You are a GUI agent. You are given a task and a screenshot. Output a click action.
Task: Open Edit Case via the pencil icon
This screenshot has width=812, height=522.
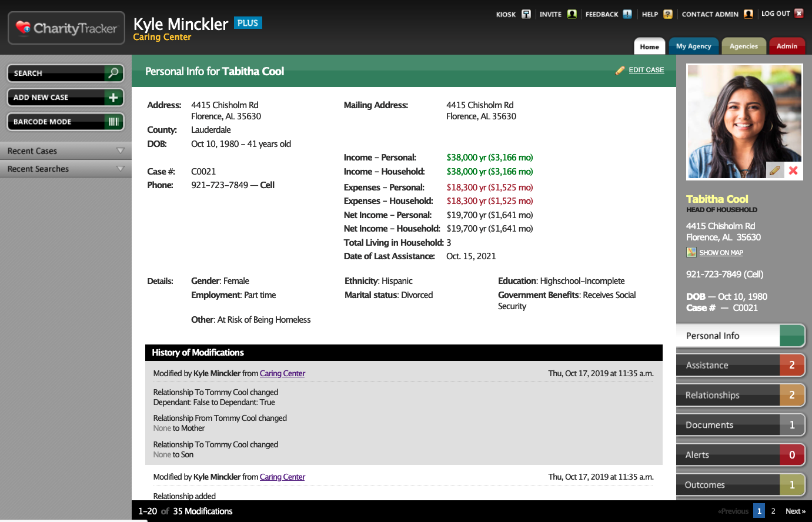[620, 70]
